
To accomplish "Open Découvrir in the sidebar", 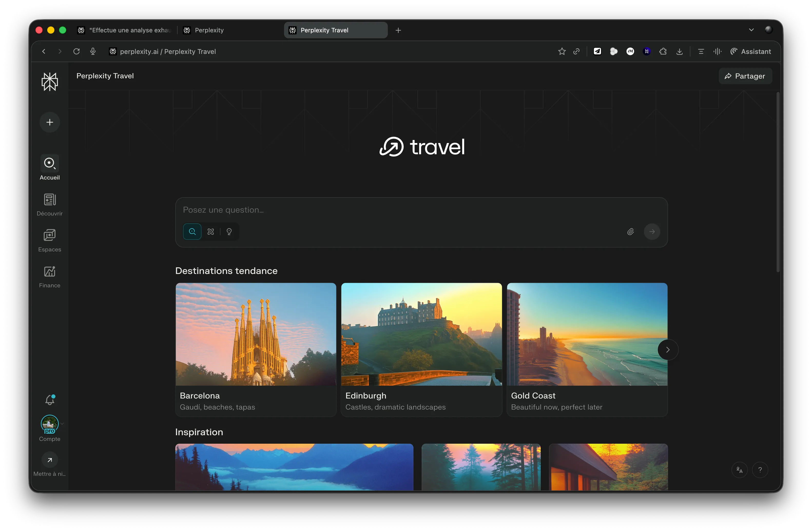I will tap(50, 205).
